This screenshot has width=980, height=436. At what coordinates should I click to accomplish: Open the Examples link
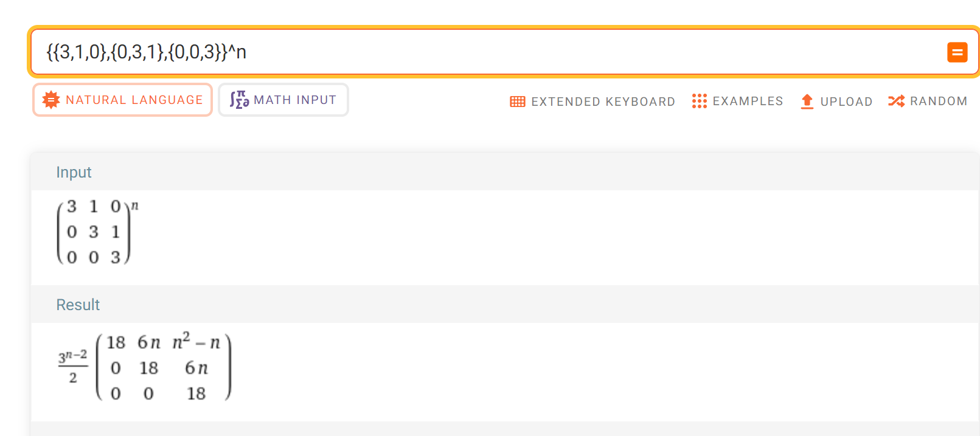748,101
